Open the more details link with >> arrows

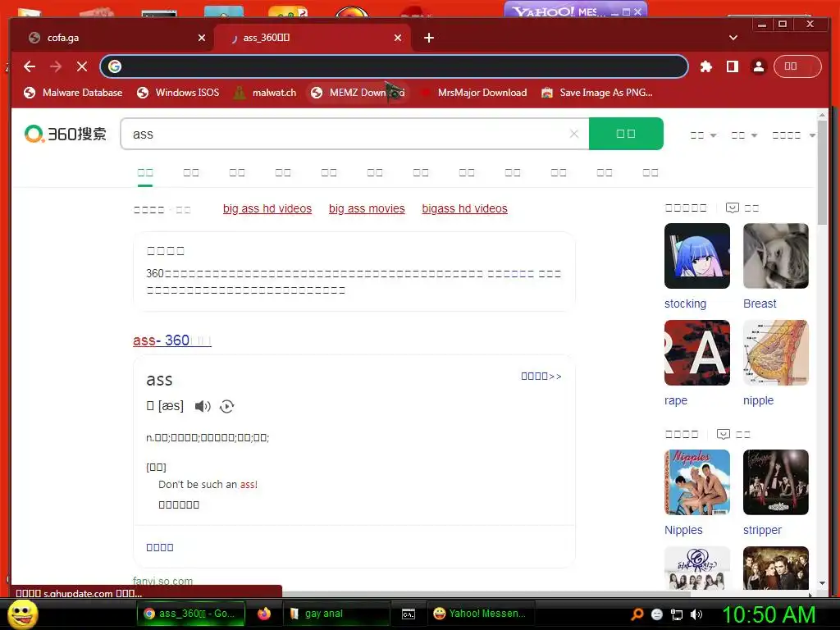point(541,376)
